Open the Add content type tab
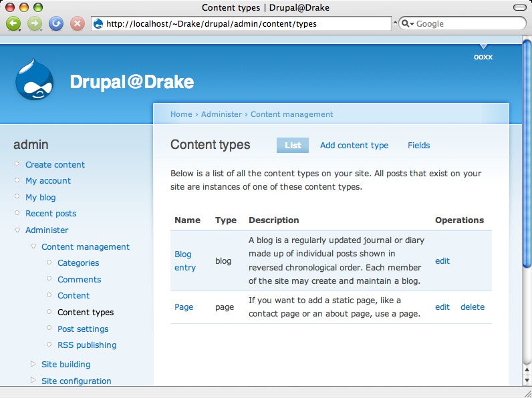532x398 pixels. (354, 145)
